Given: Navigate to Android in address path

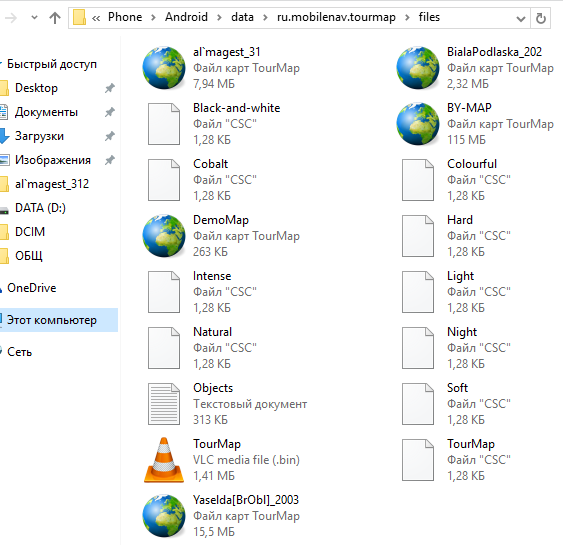Looking at the screenshot, I should point(186,17).
